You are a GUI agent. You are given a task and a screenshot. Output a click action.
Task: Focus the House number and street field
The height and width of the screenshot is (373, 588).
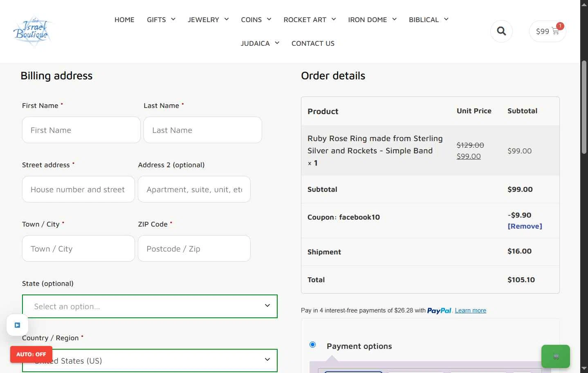point(79,189)
